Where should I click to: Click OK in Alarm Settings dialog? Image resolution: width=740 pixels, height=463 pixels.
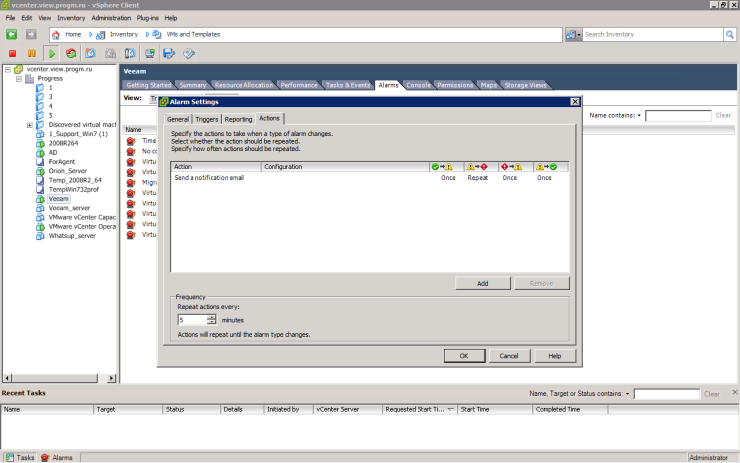click(464, 356)
